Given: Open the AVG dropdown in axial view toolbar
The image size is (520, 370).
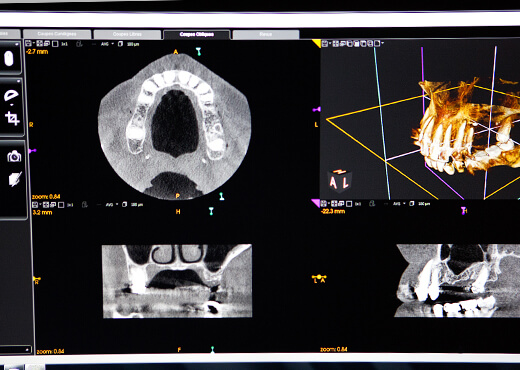Looking at the screenshot, I should click(x=107, y=44).
